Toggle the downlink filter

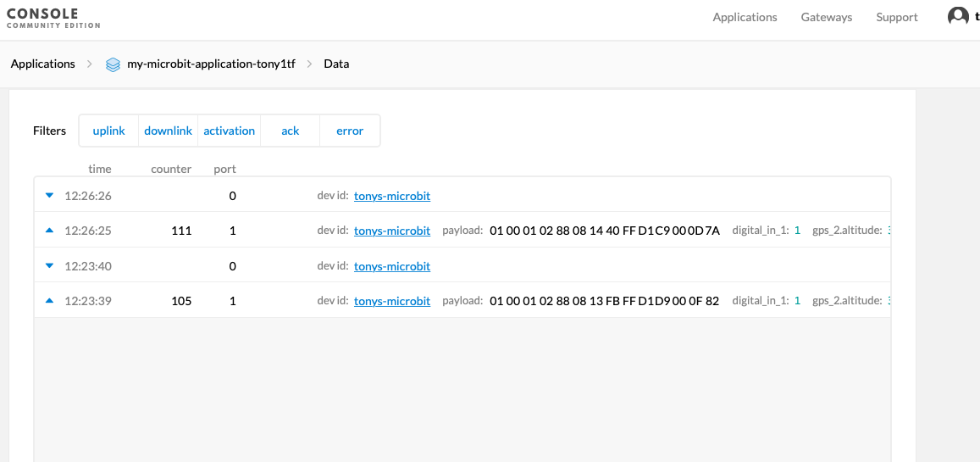click(168, 131)
